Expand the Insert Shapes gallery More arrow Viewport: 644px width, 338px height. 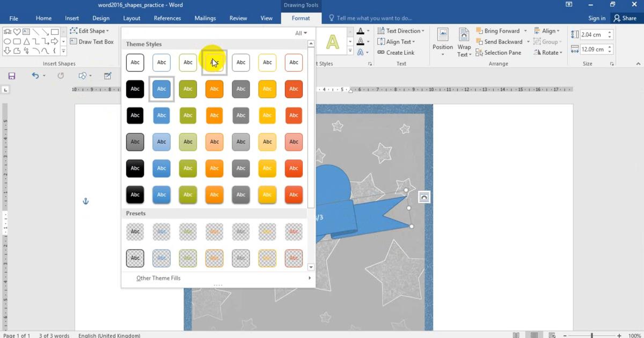(63, 51)
